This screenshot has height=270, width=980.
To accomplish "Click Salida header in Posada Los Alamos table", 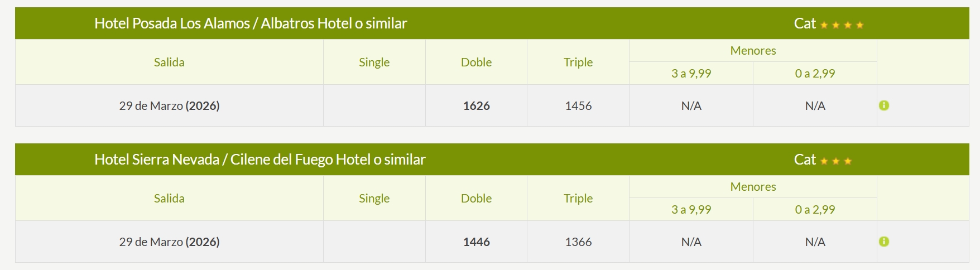I will [169, 62].
